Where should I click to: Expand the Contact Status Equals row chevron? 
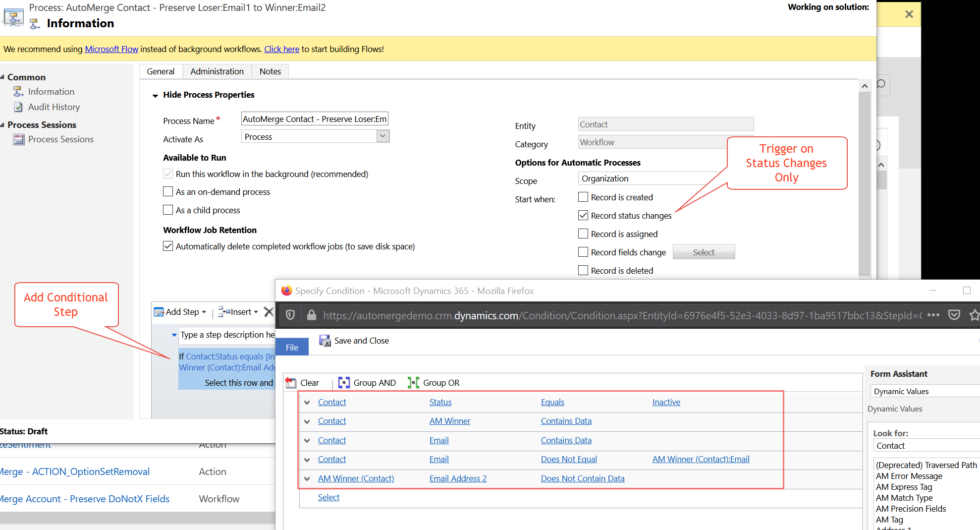click(x=307, y=402)
